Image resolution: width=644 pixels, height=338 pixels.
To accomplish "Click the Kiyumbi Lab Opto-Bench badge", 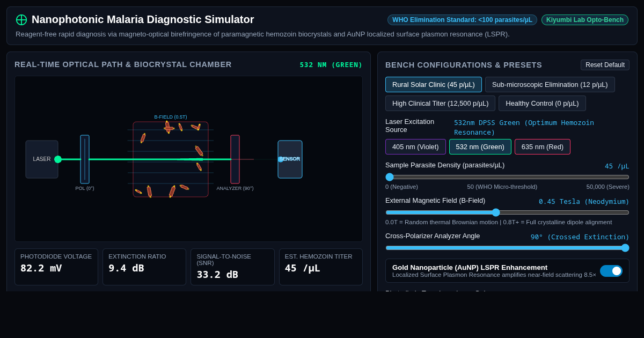I will [585, 20].
